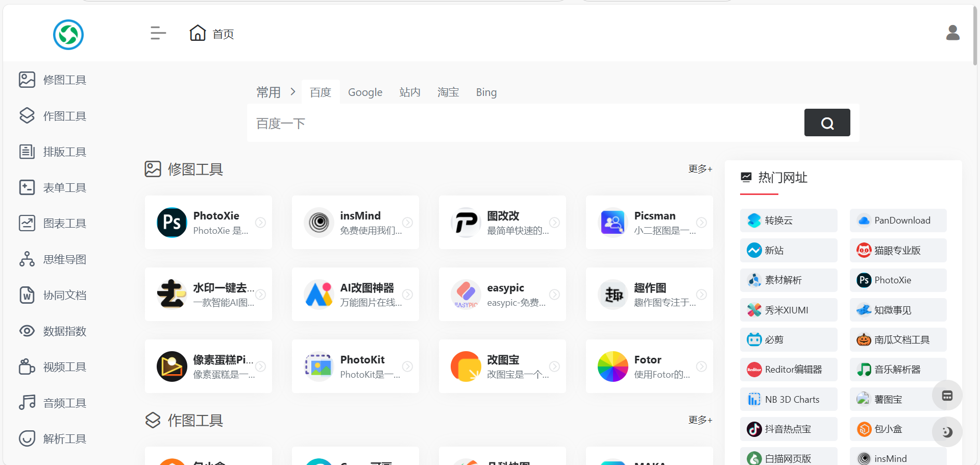This screenshot has height=465, width=980.
Task: Select 修图工具 in the left sidebar
Action: (x=53, y=80)
